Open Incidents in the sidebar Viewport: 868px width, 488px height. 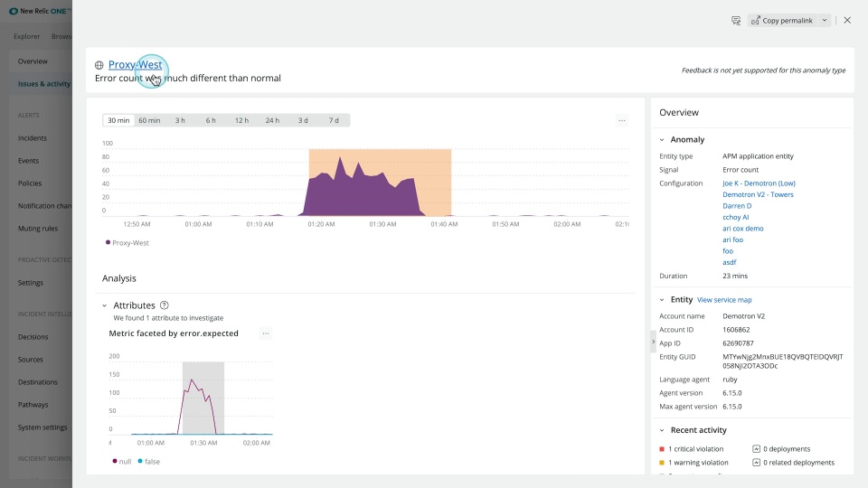point(33,138)
